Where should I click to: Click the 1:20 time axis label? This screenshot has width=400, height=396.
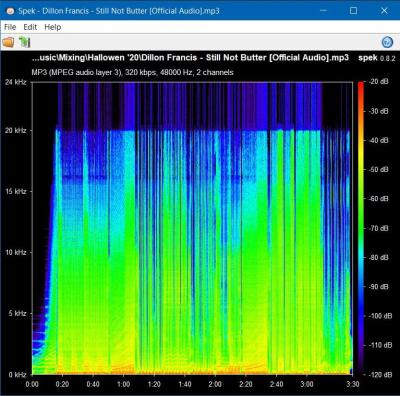(154, 384)
